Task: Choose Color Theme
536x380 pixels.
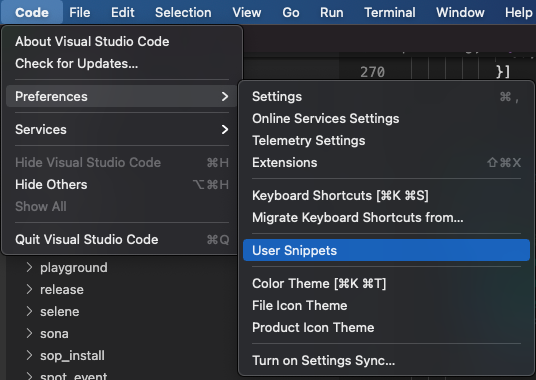Action: tap(386, 283)
